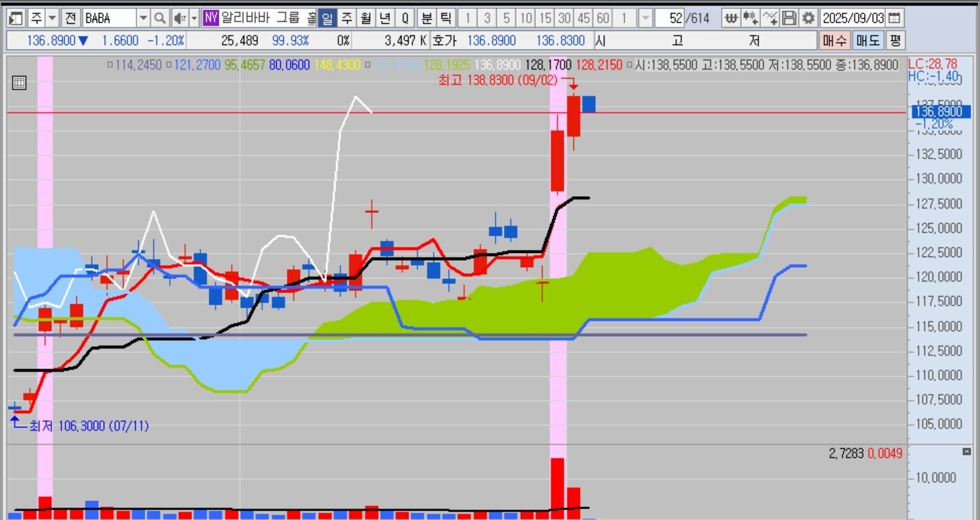Screen dimensions: 980x520
Task: Click the 2.7283 volume indicator value
Action: (845, 453)
